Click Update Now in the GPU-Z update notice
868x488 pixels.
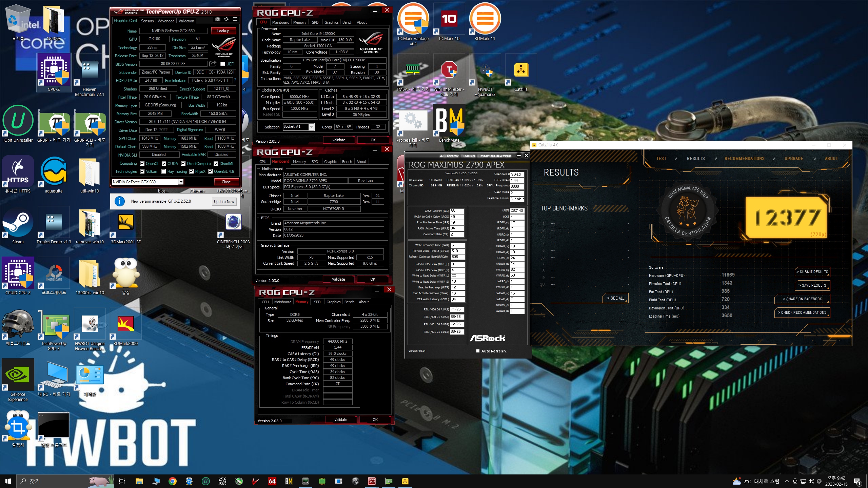click(224, 201)
